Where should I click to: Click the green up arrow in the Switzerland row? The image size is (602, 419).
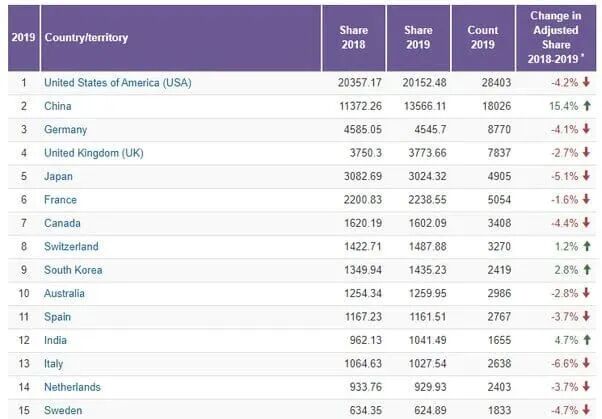coord(587,246)
